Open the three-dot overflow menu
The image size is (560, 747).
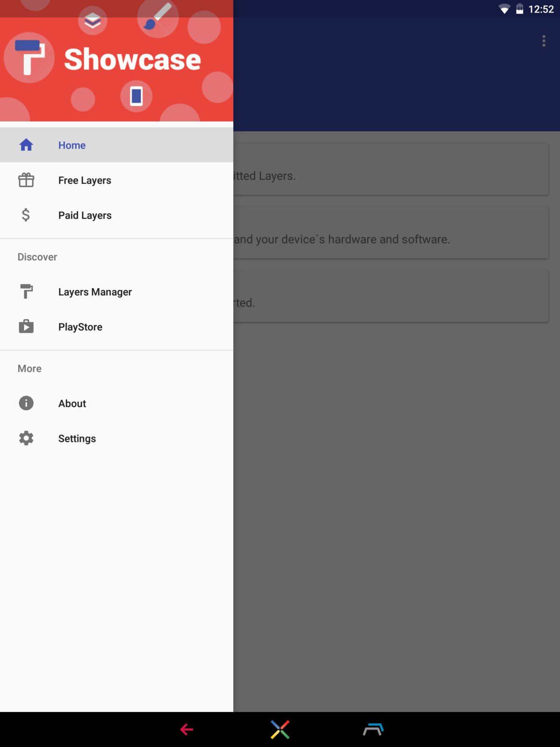tap(544, 41)
